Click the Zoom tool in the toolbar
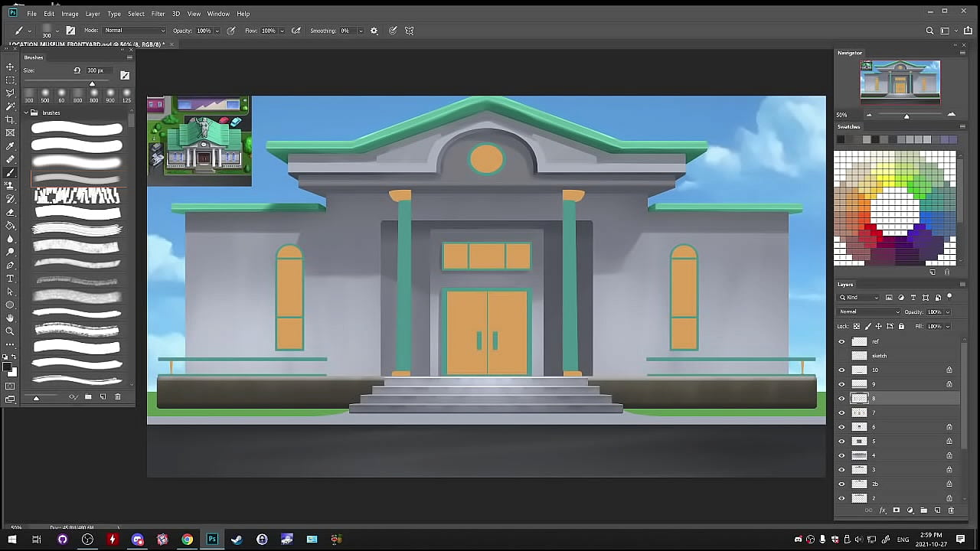This screenshot has height=551, width=980. coord(10,331)
